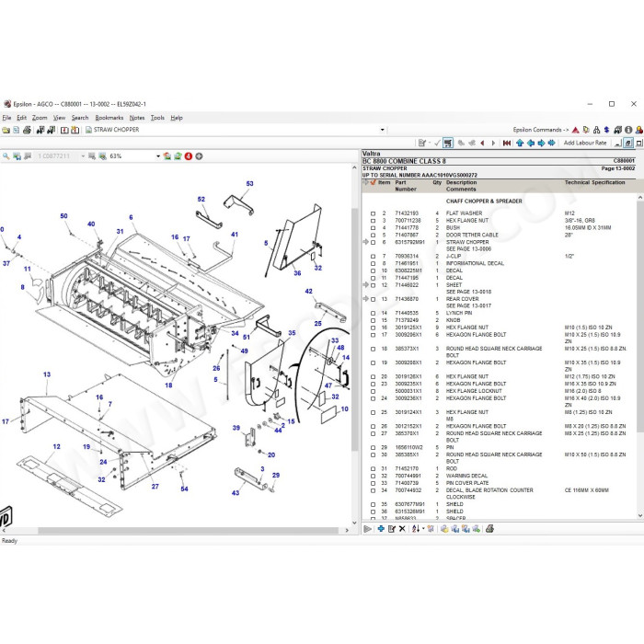Click the blue dollar sign icon
This screenshot has width=644, height=644.
[607, 130]
